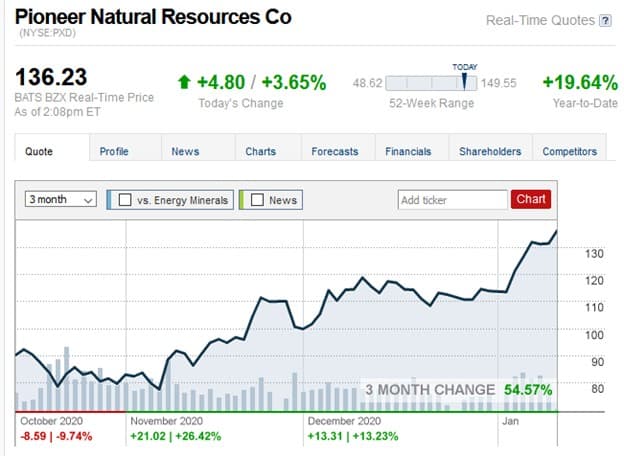This screenshot has height=456, width=624.
Task: Click the -8.59 | -9.74% October change
Action: coord(56,436)
